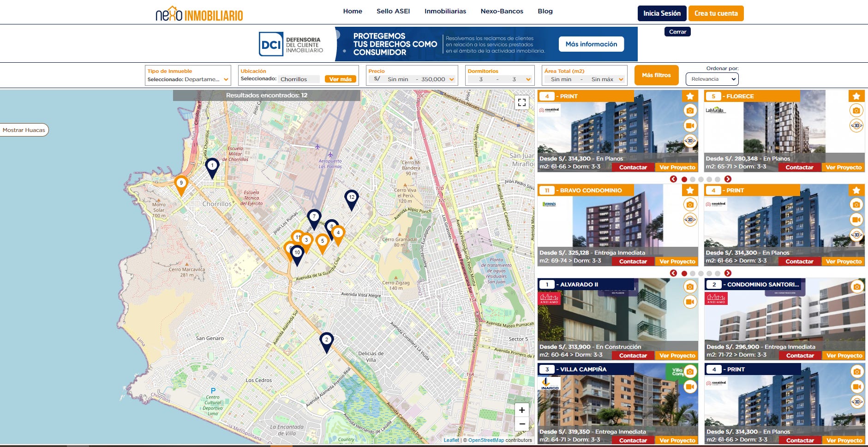
Task: Click the Chorrillos location field
Action: (x=299, y=79)
